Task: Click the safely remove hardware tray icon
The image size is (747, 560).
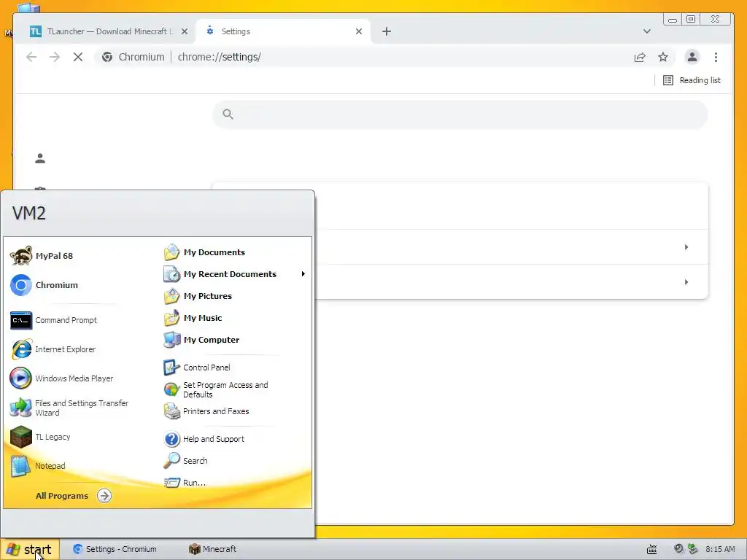Action: [693, 549]
